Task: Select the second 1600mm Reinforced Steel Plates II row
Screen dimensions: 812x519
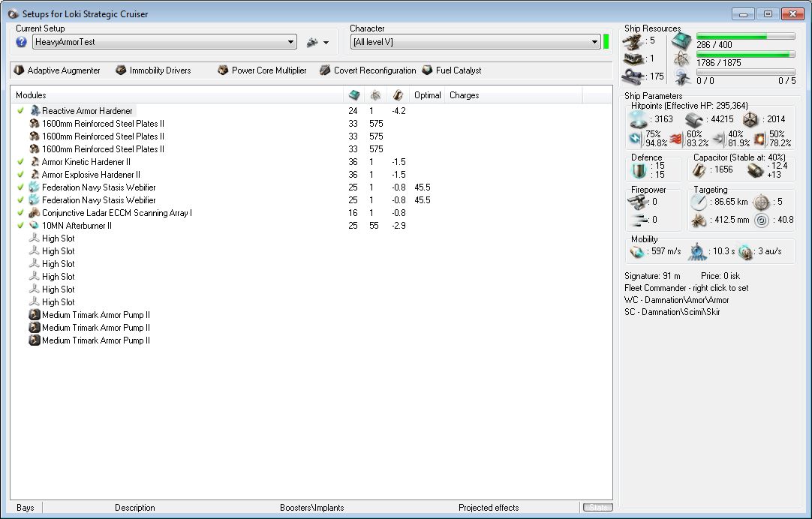Action: coord(311,136)
